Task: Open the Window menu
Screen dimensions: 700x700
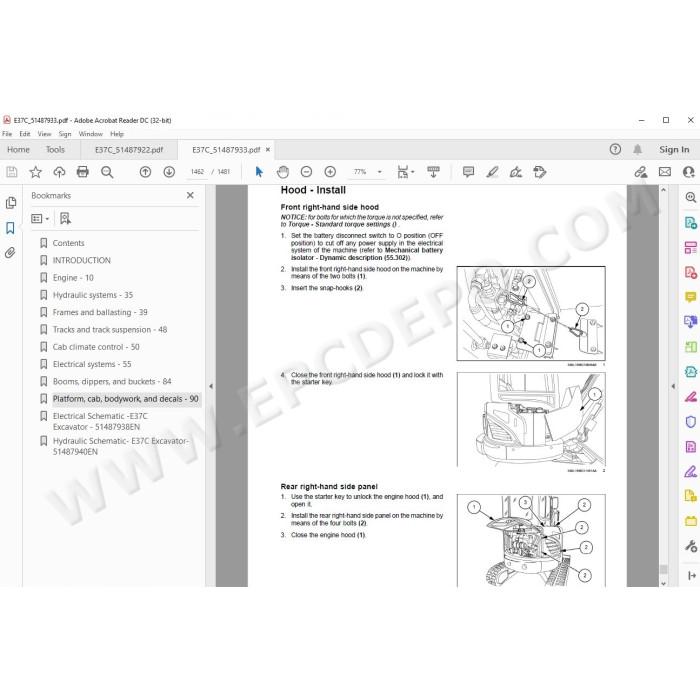Action: (91, 134)
